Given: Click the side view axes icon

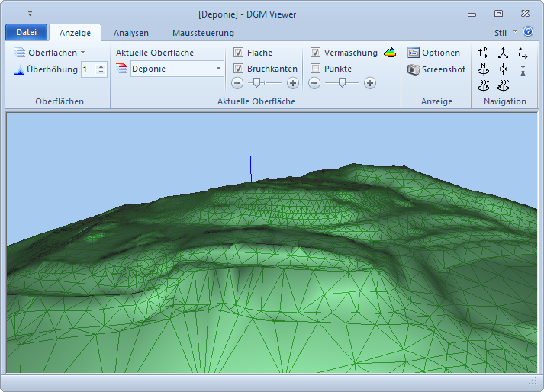Looking at the screenshot, I should (x=523, y=53).
